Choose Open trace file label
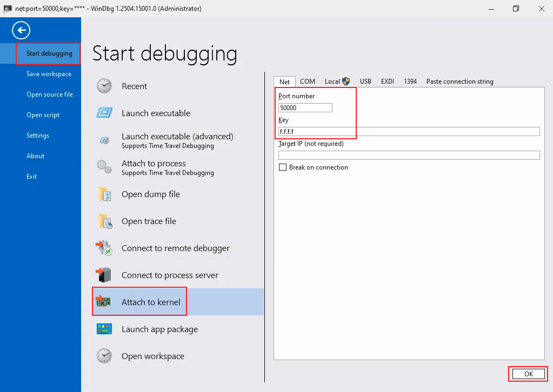553x392 pixels. pos(149,221)
